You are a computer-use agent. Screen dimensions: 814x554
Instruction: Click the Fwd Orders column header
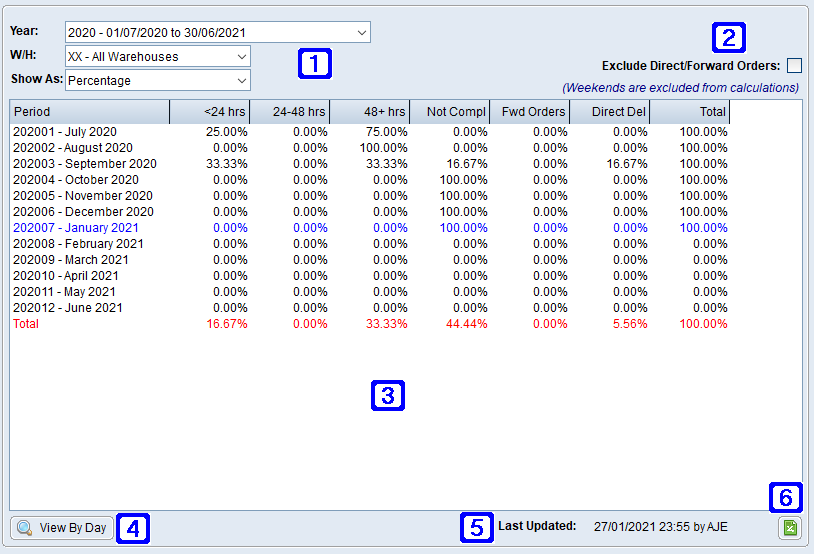coord(529,112)
